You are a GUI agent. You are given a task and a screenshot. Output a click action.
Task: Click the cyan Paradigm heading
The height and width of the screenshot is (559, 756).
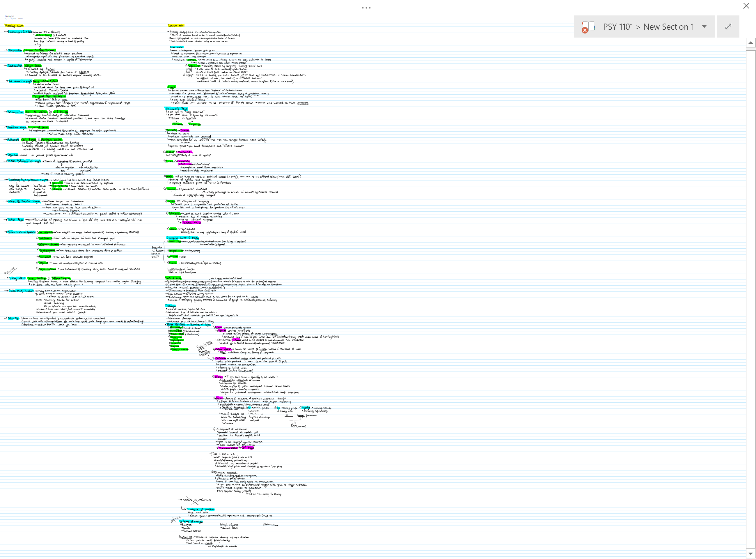pos(171,306)
